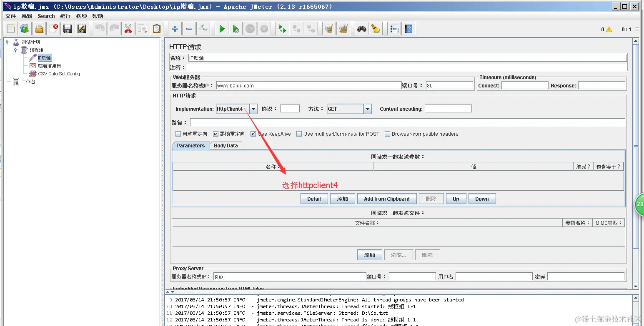Switch to the Parameters tab
This screenshot has width=644, height=326.
click(x=190, y=146)
